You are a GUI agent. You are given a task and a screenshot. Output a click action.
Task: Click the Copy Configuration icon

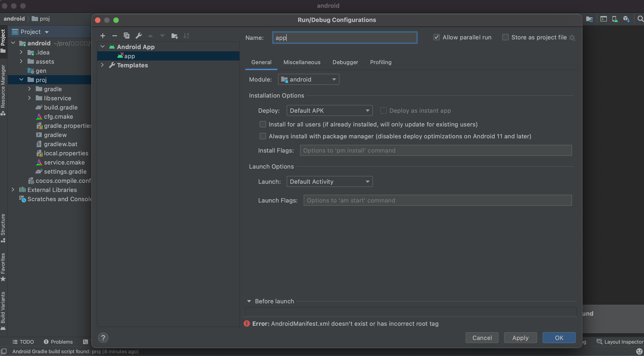click(x=127, y=36)
